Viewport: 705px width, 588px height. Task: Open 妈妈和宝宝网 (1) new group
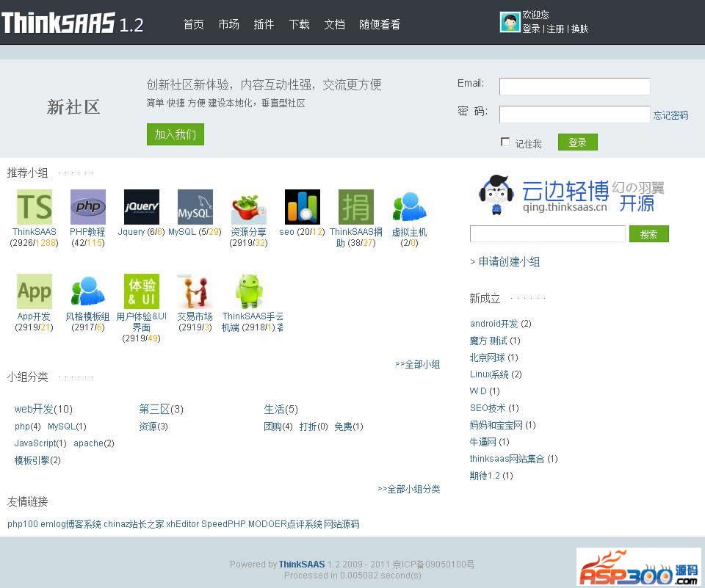point(502,425)
